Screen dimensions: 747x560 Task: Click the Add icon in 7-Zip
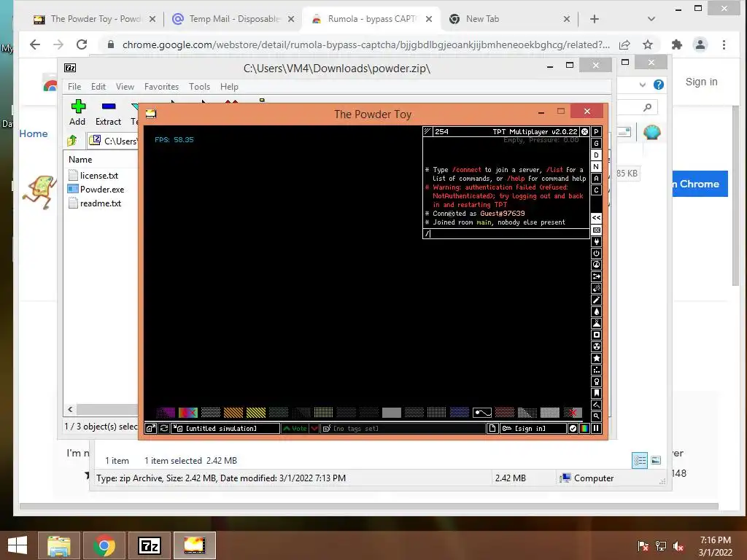coord(77,113)
